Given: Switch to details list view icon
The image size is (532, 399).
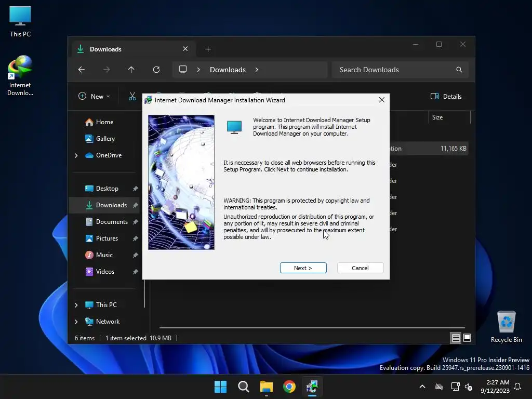Looking at the screenshot, I should point(456,338).
